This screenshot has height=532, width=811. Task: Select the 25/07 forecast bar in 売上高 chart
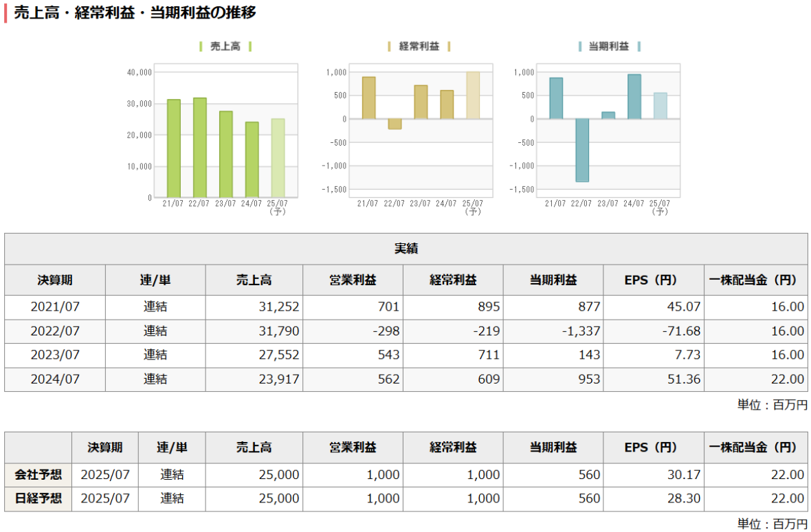coord(278,158)
